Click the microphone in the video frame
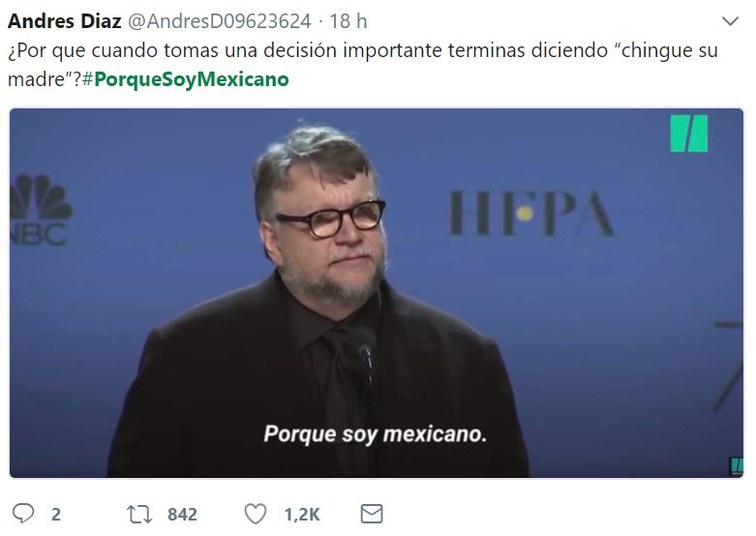The width and height of the screenshot is (756, 536). coord(365,352)
